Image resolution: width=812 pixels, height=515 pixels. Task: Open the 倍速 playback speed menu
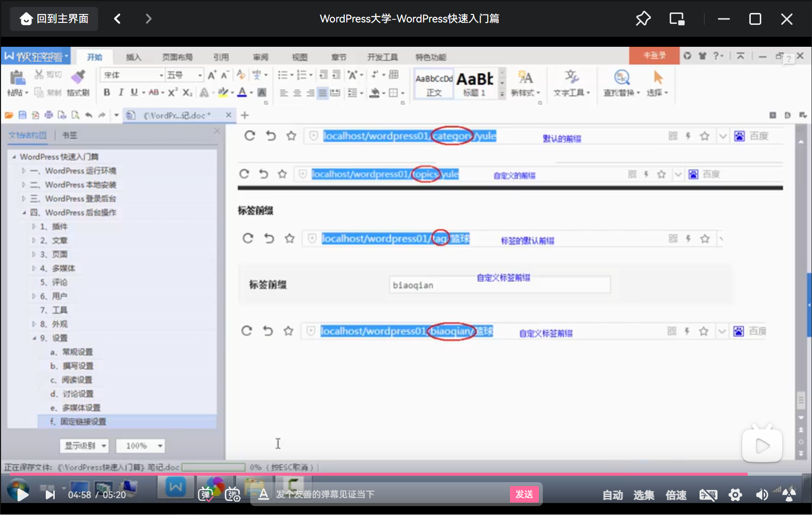click(676, 495)
